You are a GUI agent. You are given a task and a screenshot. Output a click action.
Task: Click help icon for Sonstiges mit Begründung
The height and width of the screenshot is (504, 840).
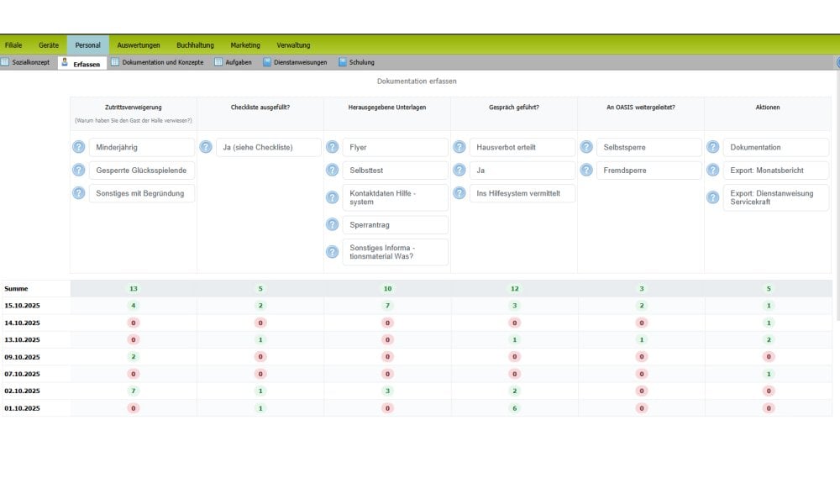point(79,193)
